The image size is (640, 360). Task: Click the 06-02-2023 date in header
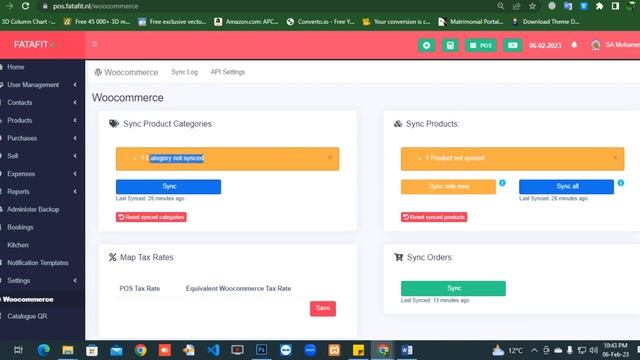point(545,45)
